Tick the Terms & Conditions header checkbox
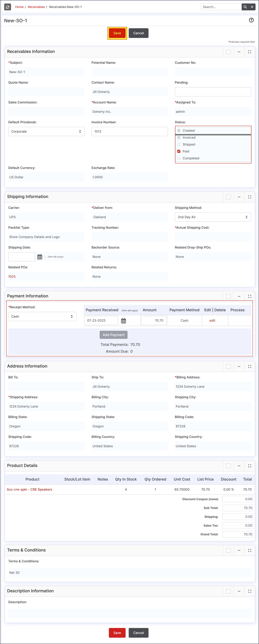Image resolution: width=259 pixels, height=644 pixels. [228, 550]
